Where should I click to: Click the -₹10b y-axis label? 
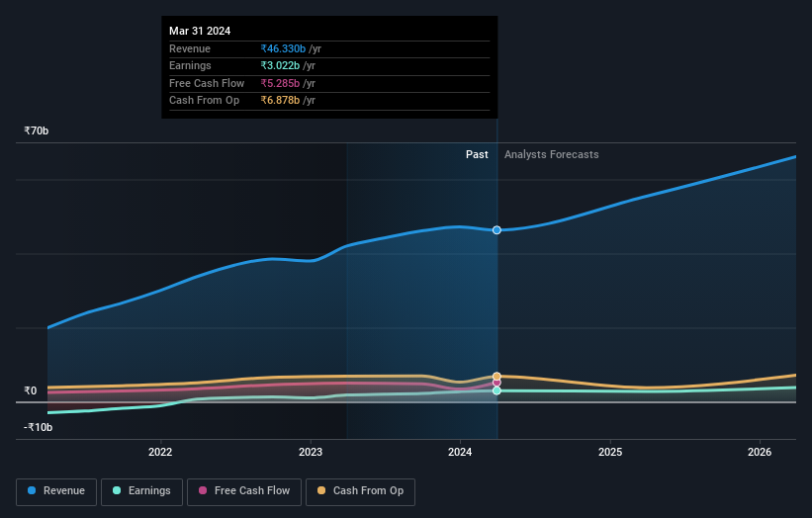point(38,427)
